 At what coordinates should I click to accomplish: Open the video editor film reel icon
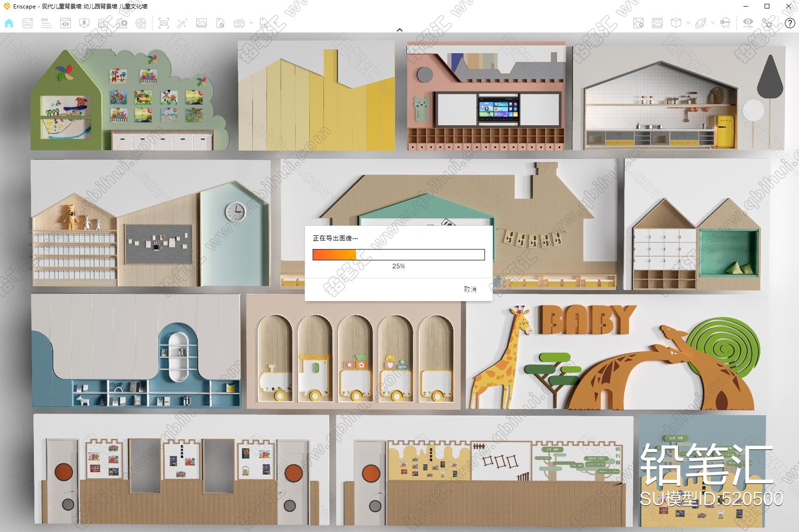[141, 23]
